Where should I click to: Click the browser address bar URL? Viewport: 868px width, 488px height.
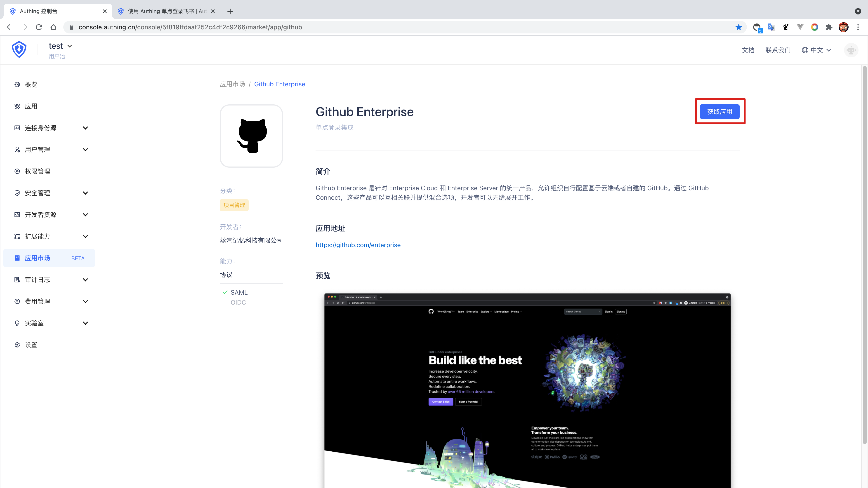[x=190, y=27]
